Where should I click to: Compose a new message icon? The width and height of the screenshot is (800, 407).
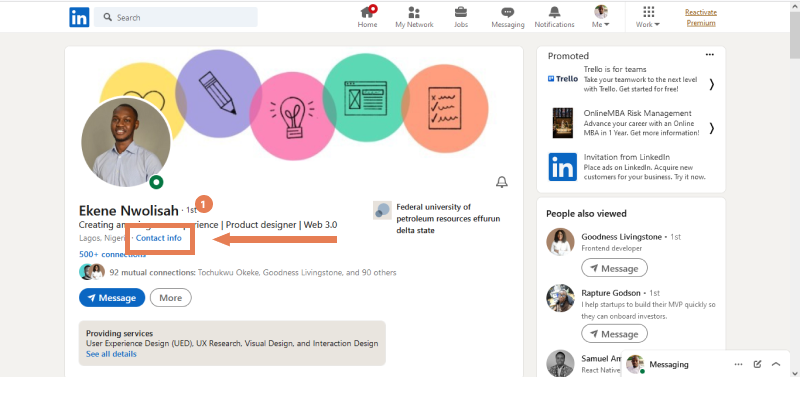(757, 364)
